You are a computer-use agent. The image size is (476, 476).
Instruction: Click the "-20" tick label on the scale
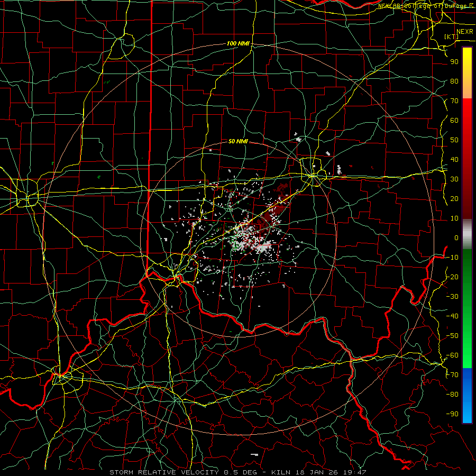click(x=452, y=277)
